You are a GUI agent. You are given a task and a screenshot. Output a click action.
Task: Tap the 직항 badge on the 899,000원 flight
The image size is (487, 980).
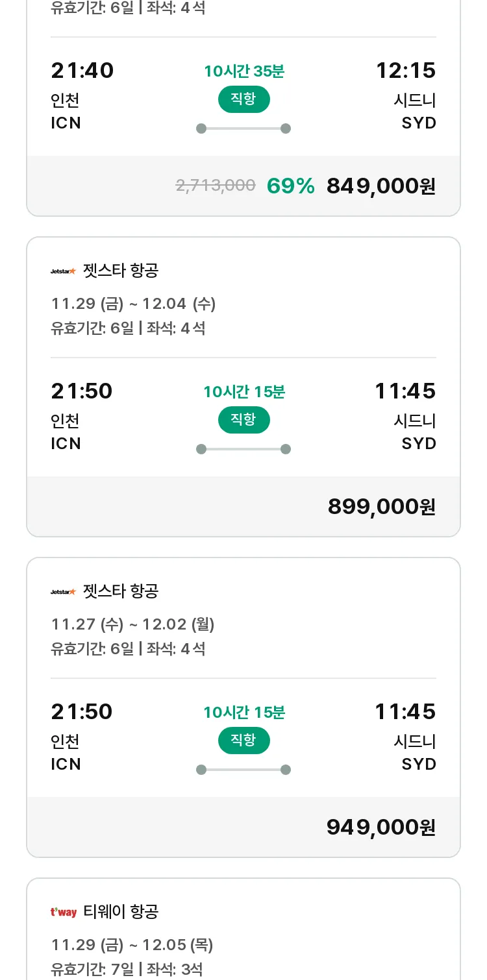[x=243, y=420]
